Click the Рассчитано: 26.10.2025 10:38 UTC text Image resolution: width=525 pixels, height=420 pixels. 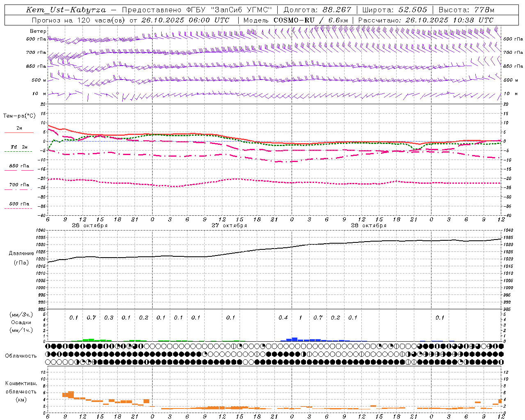(426, 20)
